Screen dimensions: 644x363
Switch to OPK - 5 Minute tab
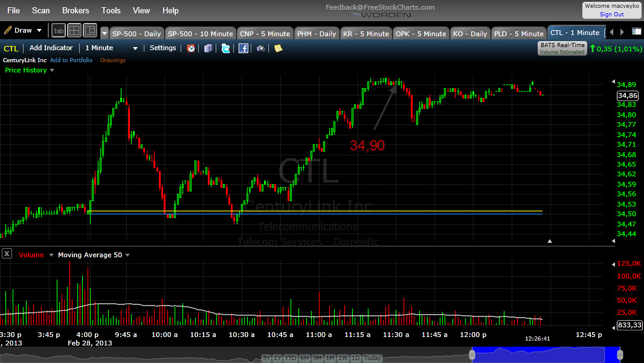(x=421, y=34)
